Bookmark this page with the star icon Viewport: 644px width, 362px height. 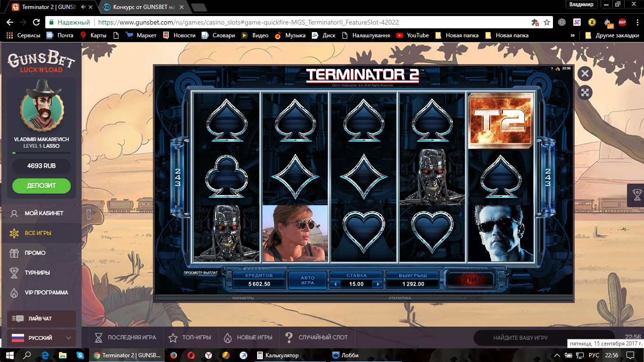pos(547,22)
